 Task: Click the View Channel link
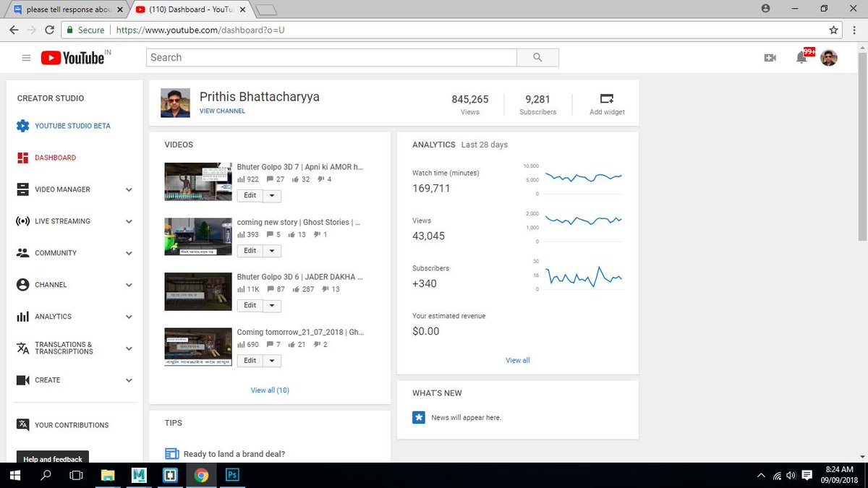[x=222, y=111]
